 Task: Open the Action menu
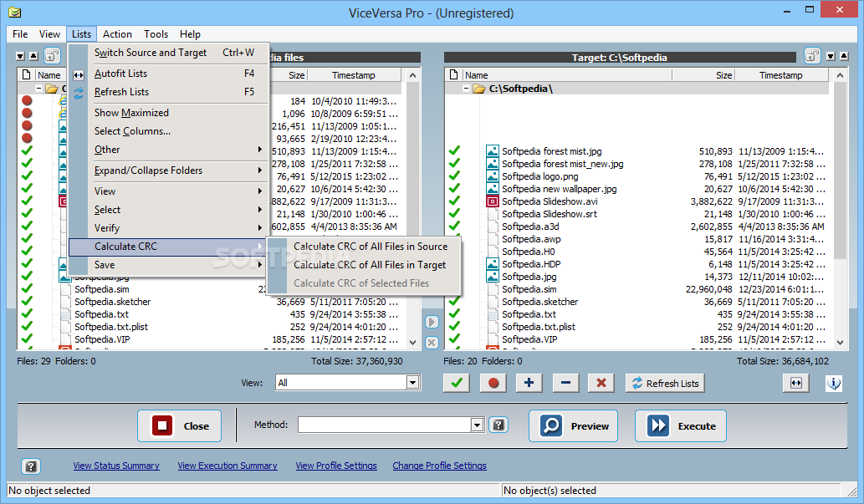[x=117, y=34]
